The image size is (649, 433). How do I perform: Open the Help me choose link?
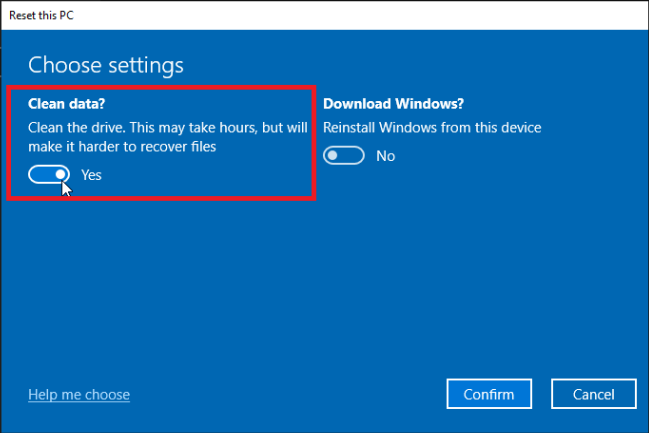click(x=79, y=394)
